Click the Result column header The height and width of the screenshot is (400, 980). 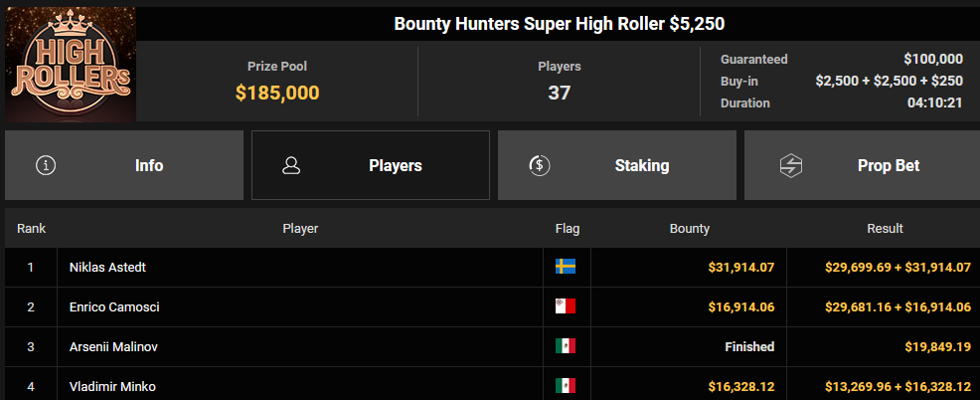tap(885, 229)
